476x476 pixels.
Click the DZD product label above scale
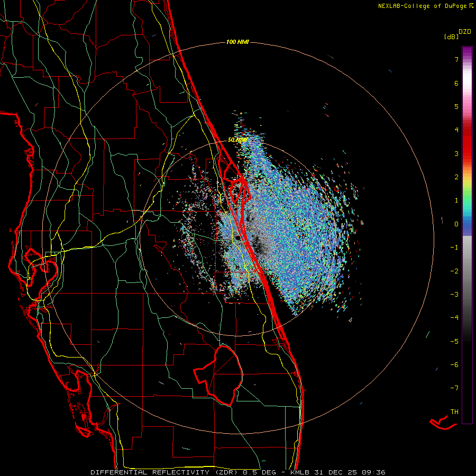tap(465, 32)
